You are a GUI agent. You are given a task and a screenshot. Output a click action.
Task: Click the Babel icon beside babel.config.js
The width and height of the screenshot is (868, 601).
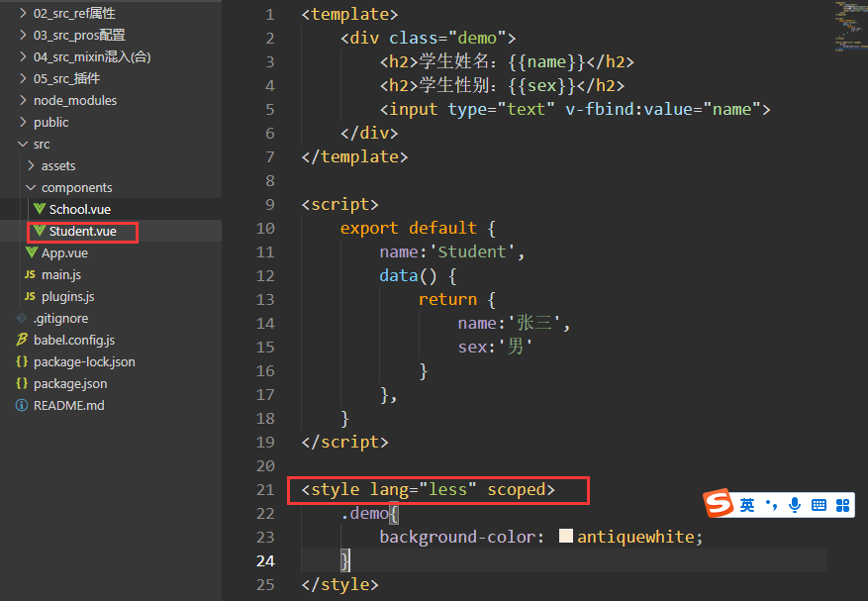click(22, 340)
